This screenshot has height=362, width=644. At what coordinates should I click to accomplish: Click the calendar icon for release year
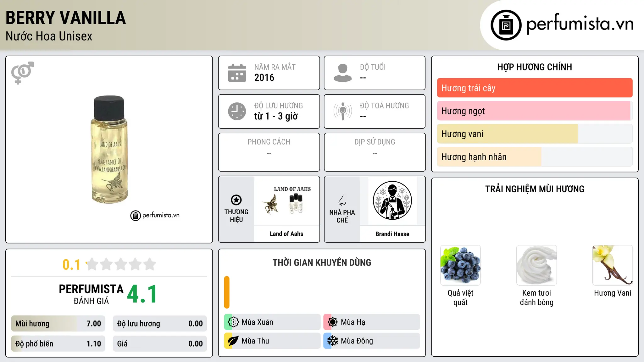tap(237, 73)
